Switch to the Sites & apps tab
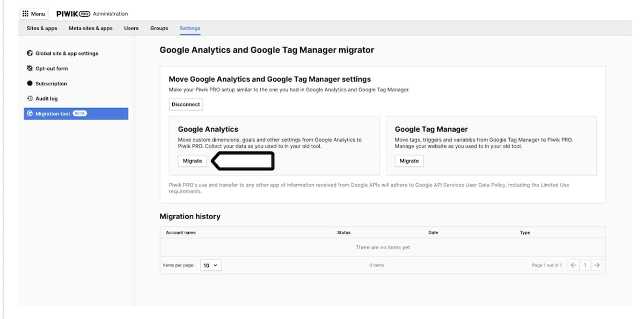 [x=42, y=28]
